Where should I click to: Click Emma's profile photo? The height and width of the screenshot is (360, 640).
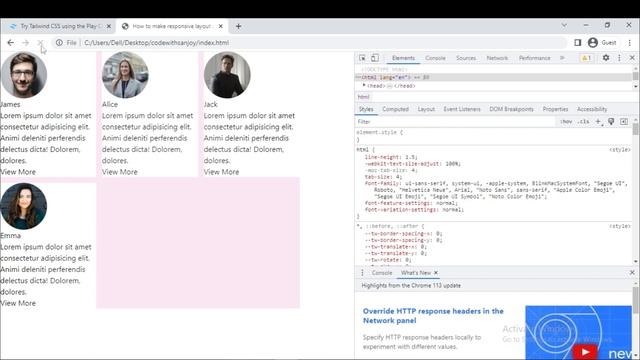tap(24, 206)
